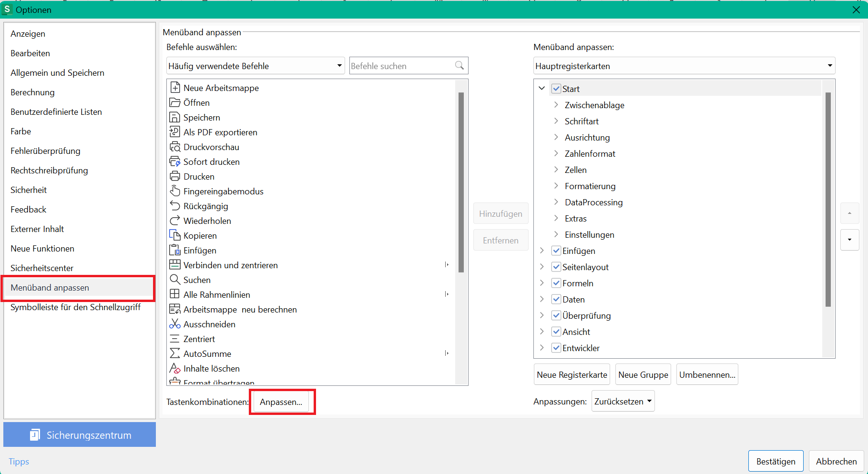Select the Sofort drucken icon
The height and width of the screenshot is (474, 868).
[175, 161]
